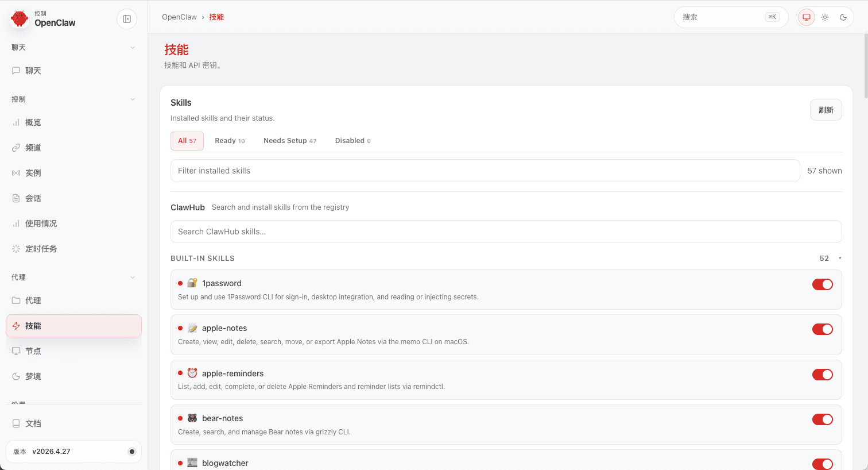Collapse the Built-in Skills list
The height and width of the screenshot is (470, 868).
click(x=840, y=259)
